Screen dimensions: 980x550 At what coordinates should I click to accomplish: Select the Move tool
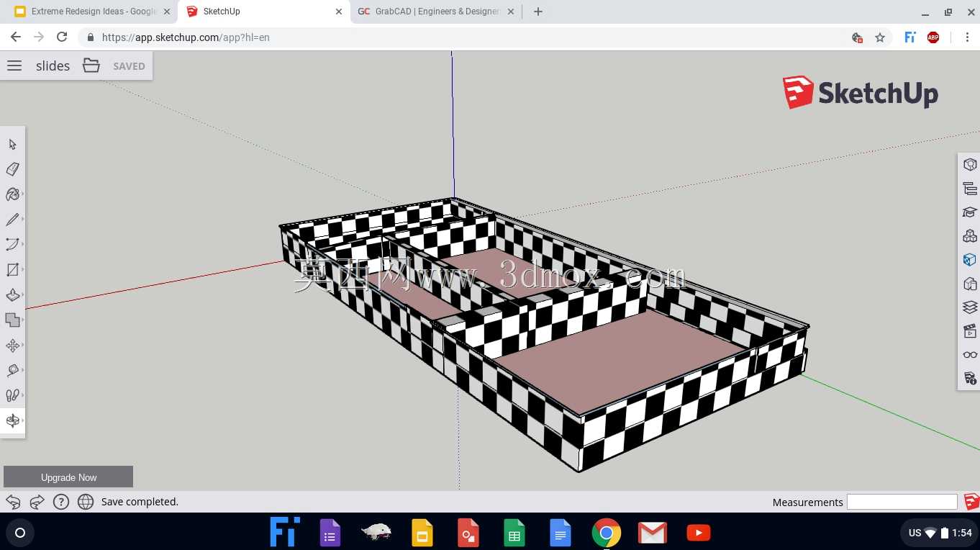[12, 346]
